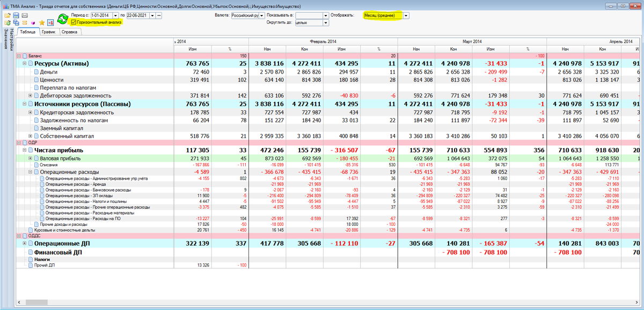
Task: Expand the Собственный капитал node
Action: point(30,137)
